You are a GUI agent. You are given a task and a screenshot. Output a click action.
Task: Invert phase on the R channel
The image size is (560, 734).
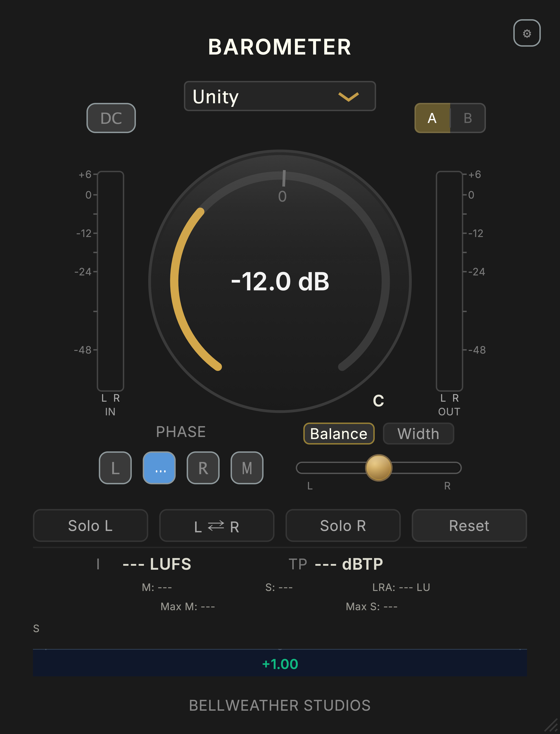coord(203,468)
